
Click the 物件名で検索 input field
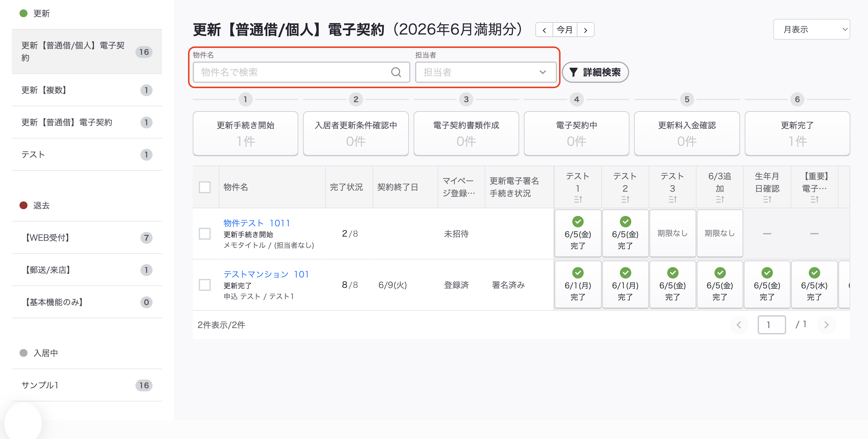coord(301,72)
